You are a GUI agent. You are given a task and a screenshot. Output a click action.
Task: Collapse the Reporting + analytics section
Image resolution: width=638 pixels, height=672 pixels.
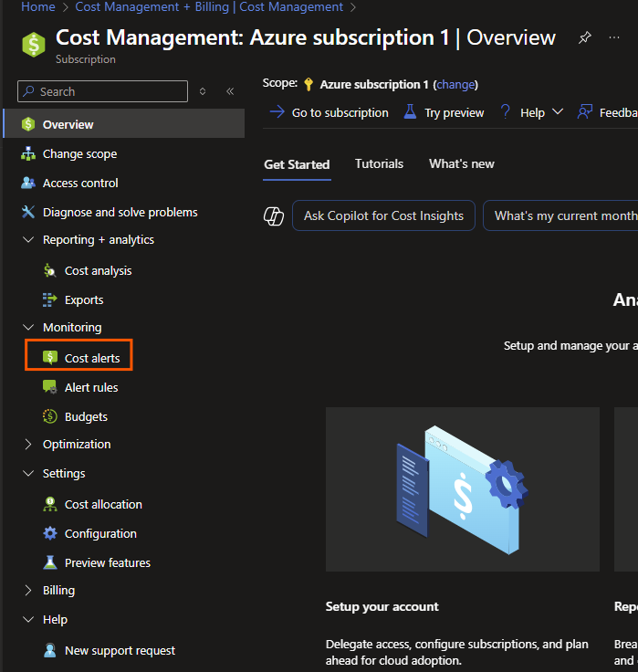[28, 239]
